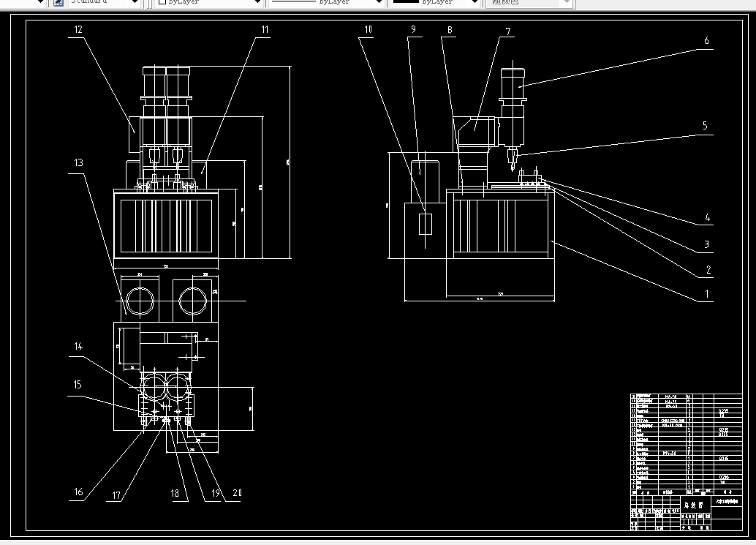Select callout number 15 in the drawing
This screenshot has height=545, width=756.
78,384
